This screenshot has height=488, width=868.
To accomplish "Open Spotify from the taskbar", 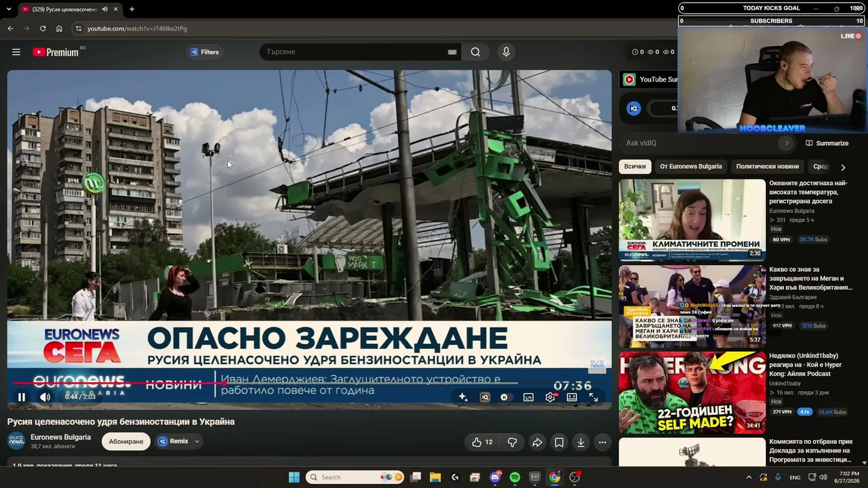I will [x=515, y=477].
